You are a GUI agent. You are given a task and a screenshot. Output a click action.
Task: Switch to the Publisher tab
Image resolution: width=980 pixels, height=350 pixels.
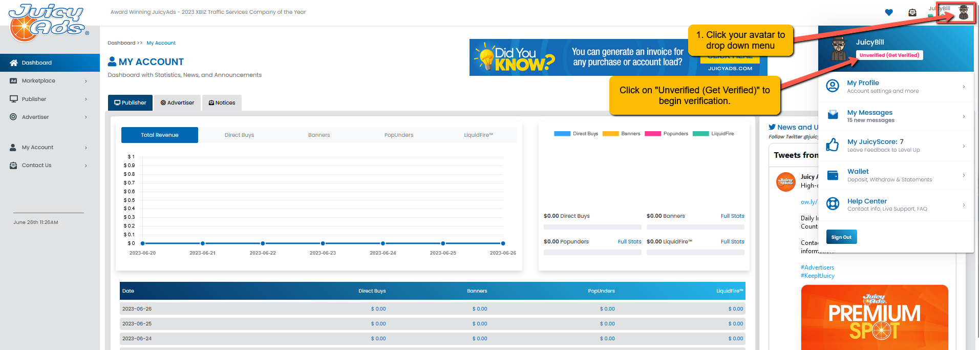(x=130, y=102)
